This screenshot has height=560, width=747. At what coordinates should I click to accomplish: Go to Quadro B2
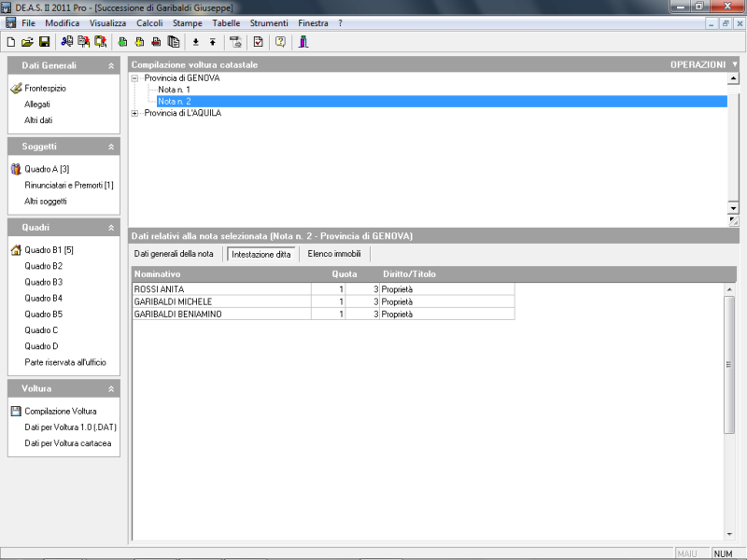pos(43,266)
